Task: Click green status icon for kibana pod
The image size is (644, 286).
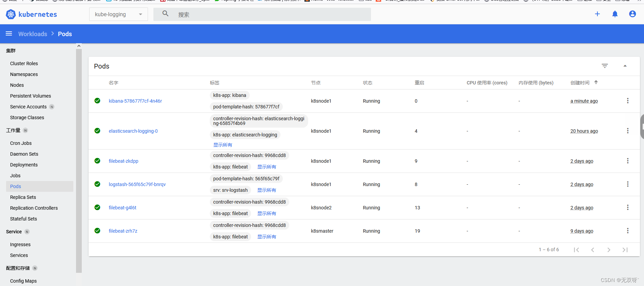Action: pos(97,101)
